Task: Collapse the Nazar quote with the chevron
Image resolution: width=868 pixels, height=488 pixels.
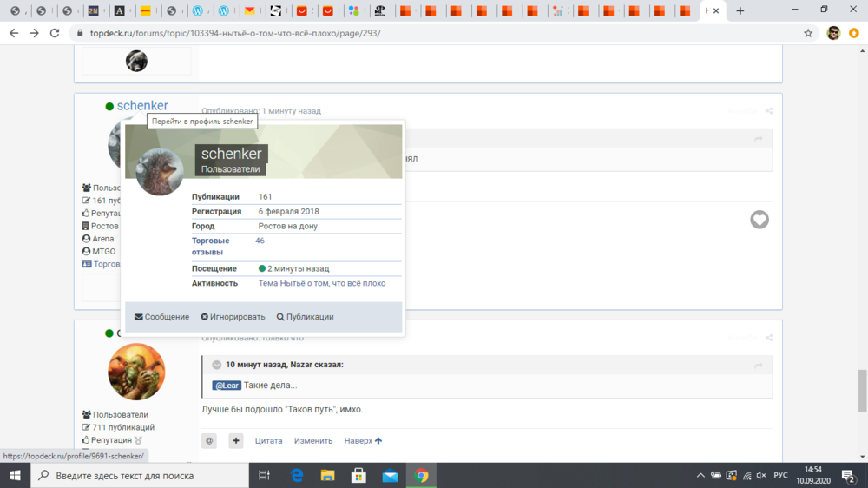Action: pyautogui.click(x=216, y=365)
